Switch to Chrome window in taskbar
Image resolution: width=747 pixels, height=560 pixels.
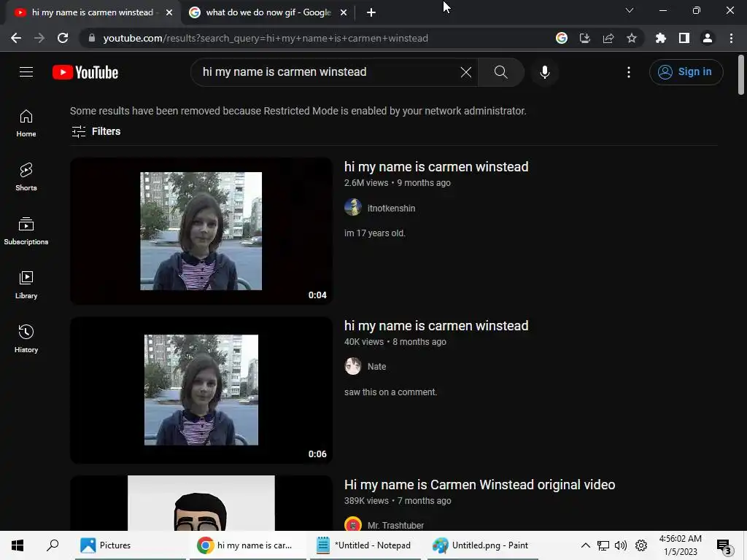coord(248,545)
